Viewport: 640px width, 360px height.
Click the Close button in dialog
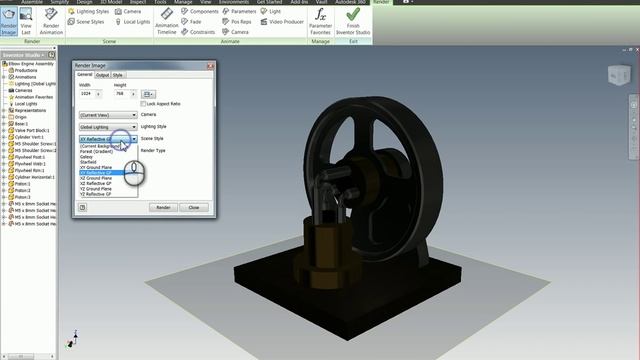(x=194, y=207)
